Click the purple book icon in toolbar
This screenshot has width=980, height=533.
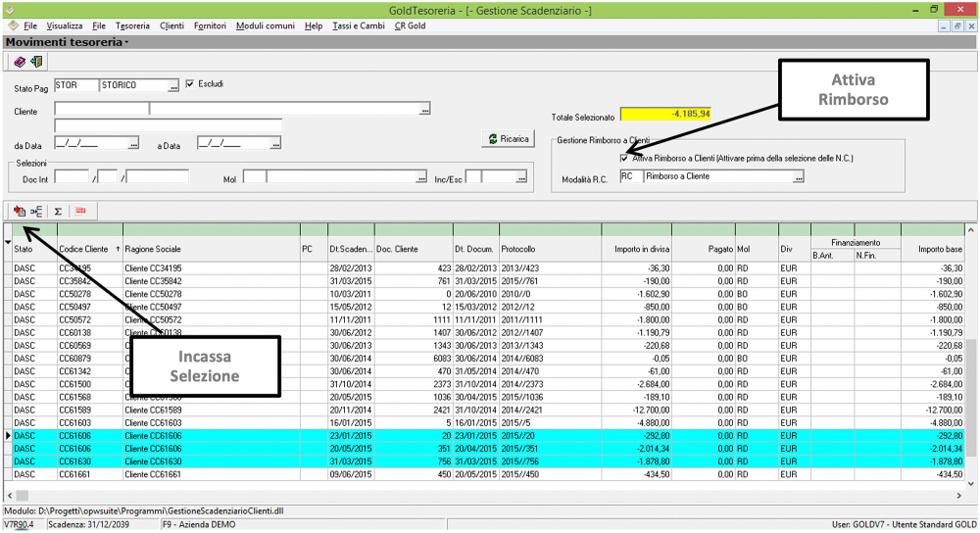click(x=19, y=62)
